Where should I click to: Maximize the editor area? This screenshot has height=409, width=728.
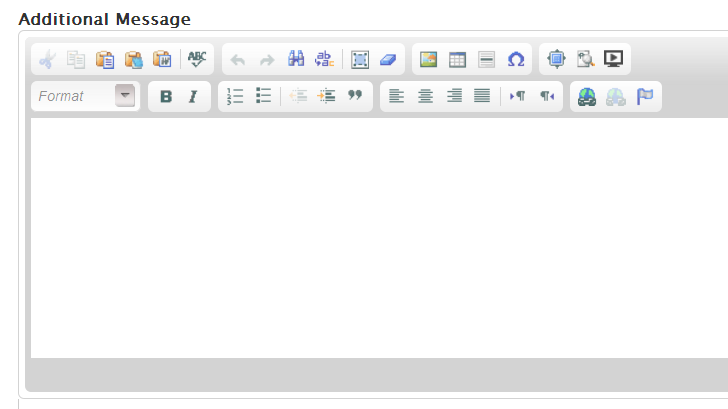click(x=556, y=60)
